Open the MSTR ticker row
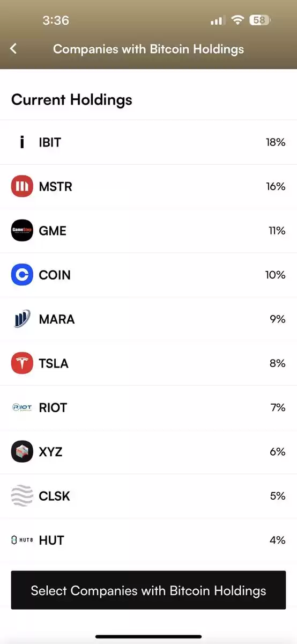The height and width of the screenshot is (644, 297). click(x=148, y=187)
